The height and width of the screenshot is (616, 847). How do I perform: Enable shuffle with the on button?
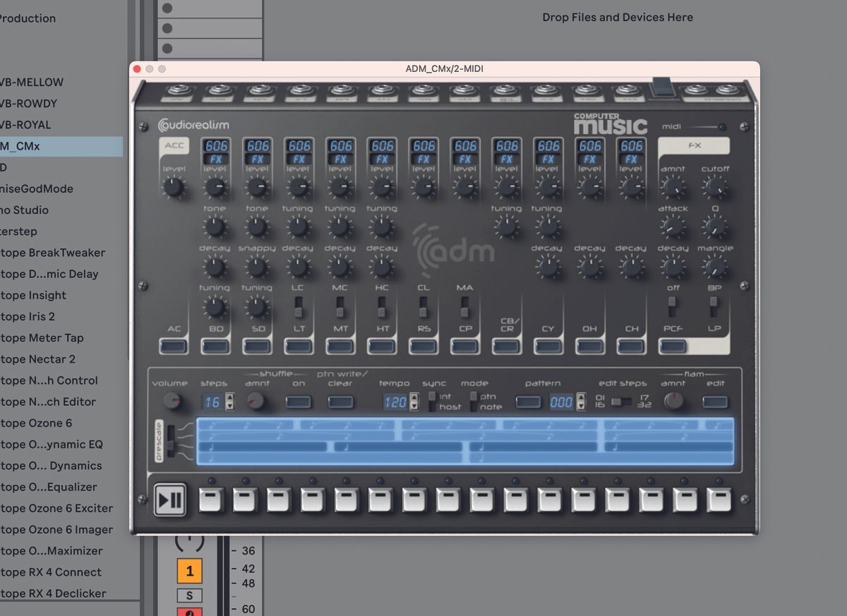tap(299, 401)
